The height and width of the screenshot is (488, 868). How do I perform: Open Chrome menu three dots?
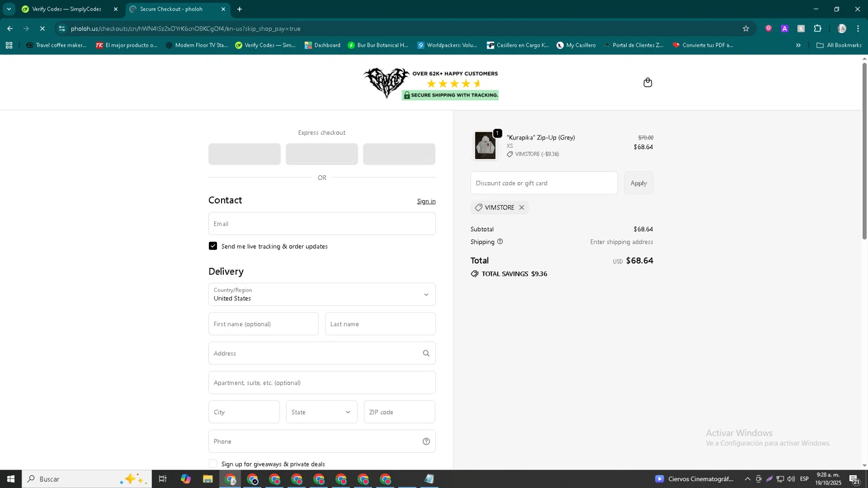858,28
